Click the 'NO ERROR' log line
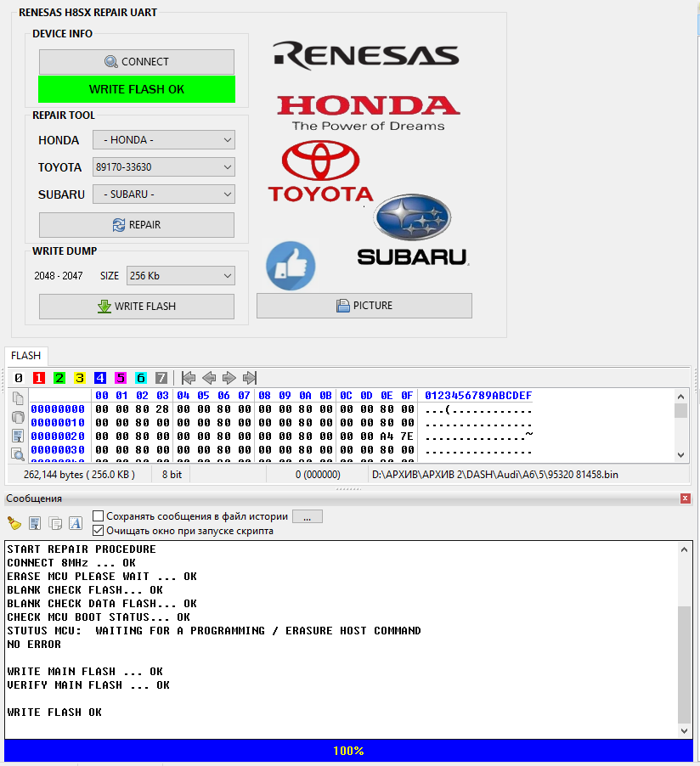 tap(34, 645)
